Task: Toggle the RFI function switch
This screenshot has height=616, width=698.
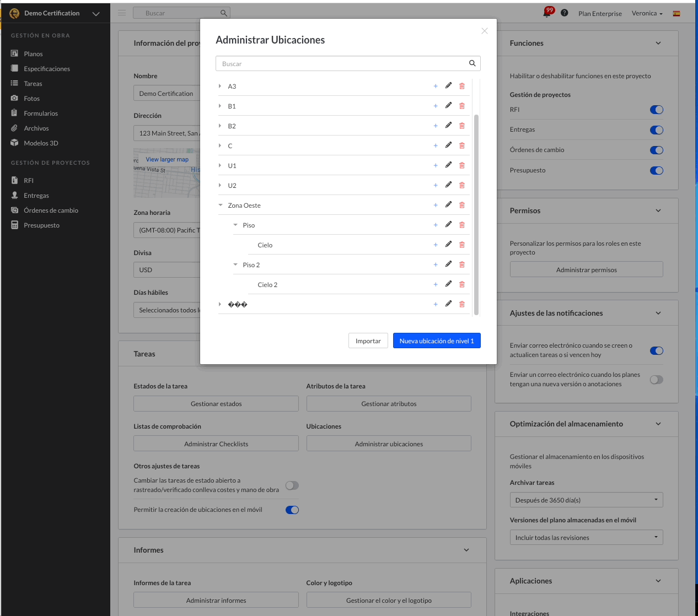Action: 657,110
